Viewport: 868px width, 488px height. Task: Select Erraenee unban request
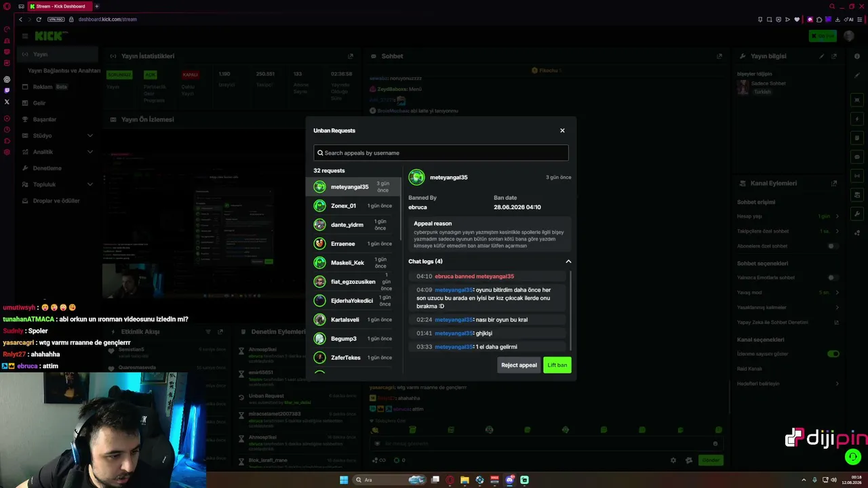[x=353, y=243]
